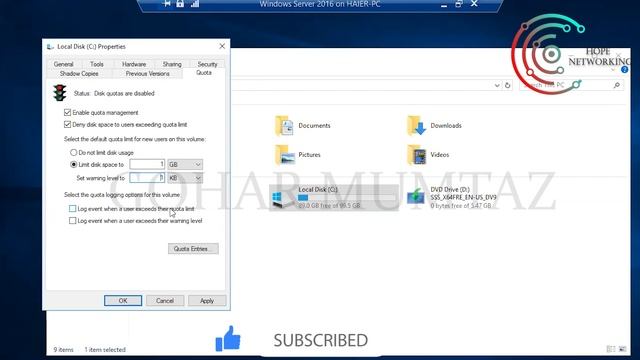Open the General tab

[x=64, y=64]
